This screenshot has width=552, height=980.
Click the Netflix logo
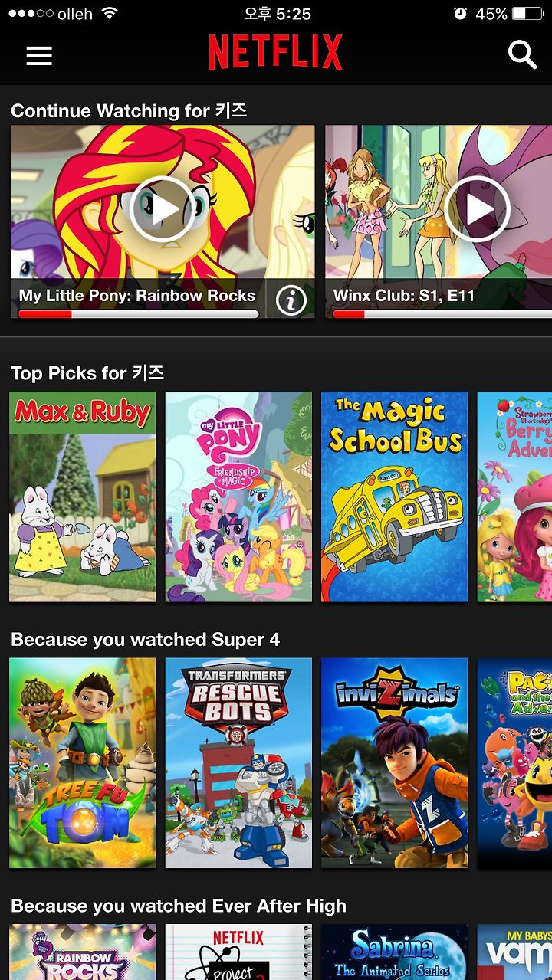pos(275,53)
